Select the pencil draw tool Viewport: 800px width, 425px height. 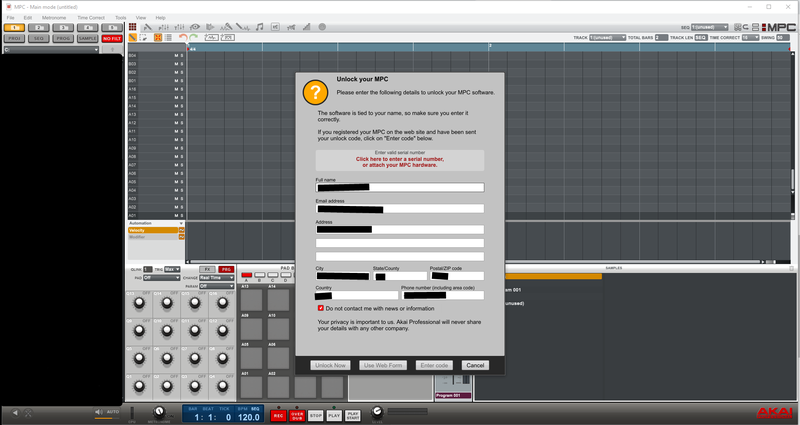tap(133, 37)
